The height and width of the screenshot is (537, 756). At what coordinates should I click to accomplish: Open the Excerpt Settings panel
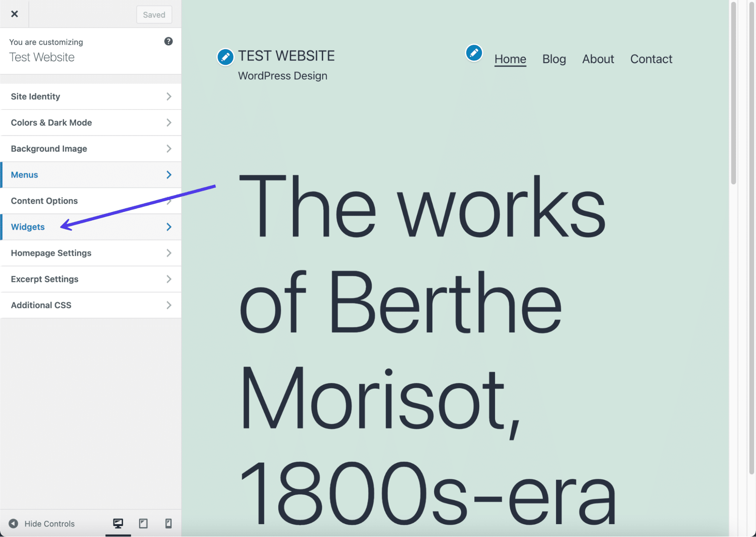(91, 279)
